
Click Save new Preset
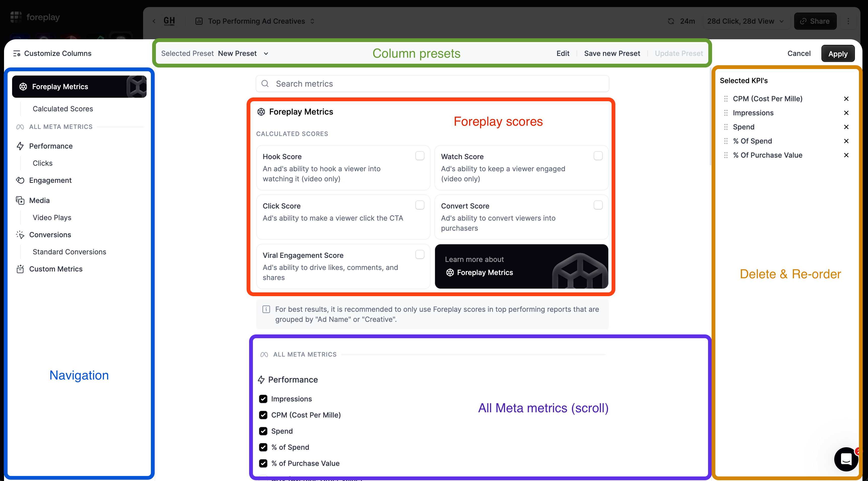(x=612, y=54)
